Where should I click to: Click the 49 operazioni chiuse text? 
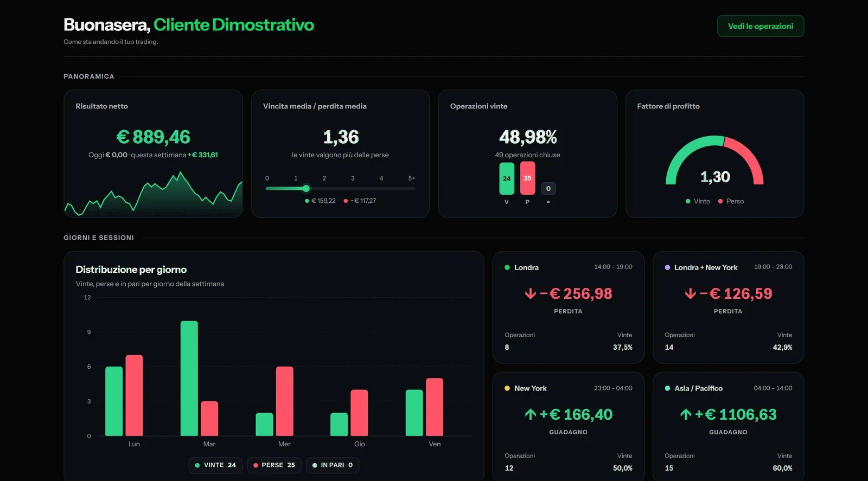tap(527, 155)
